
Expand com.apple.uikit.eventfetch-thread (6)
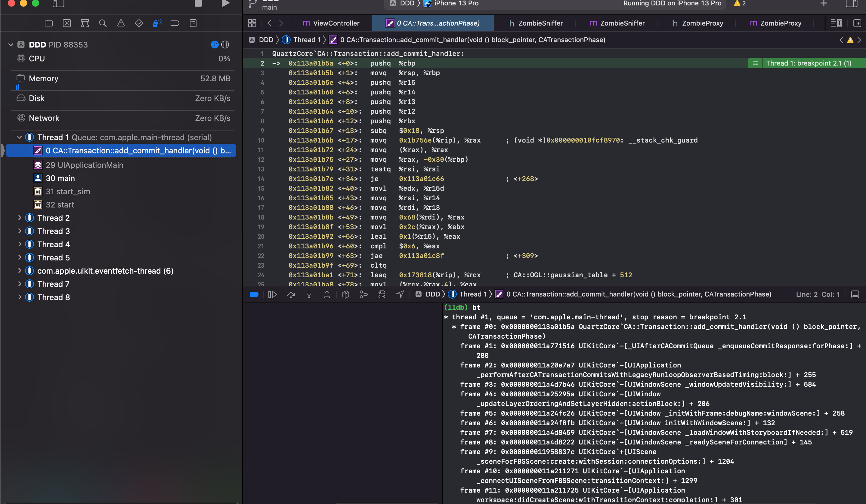click(x=20, y=271)
